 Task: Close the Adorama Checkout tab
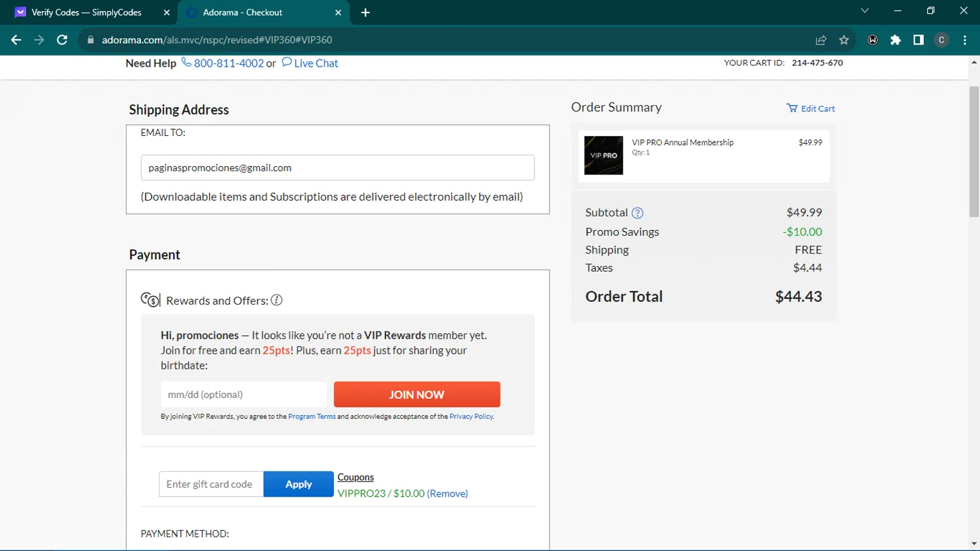338,12
